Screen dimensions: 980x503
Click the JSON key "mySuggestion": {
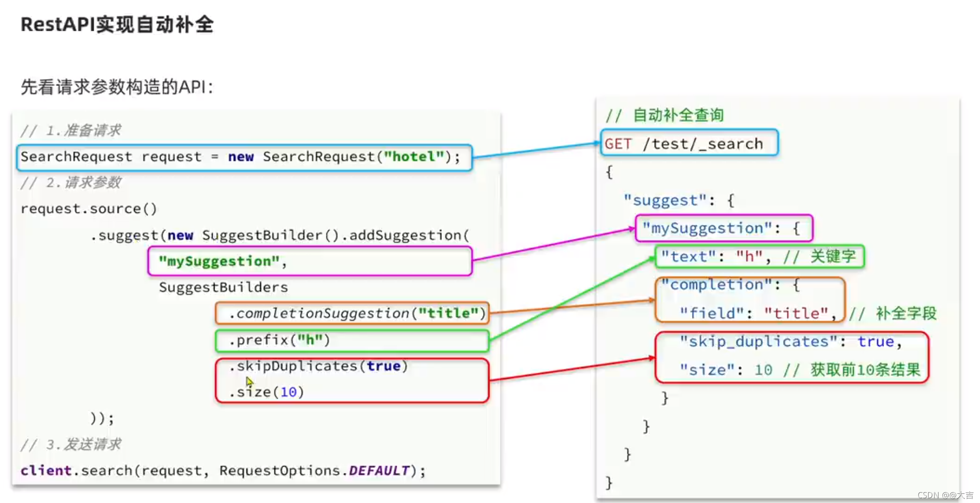coord(721,228)
